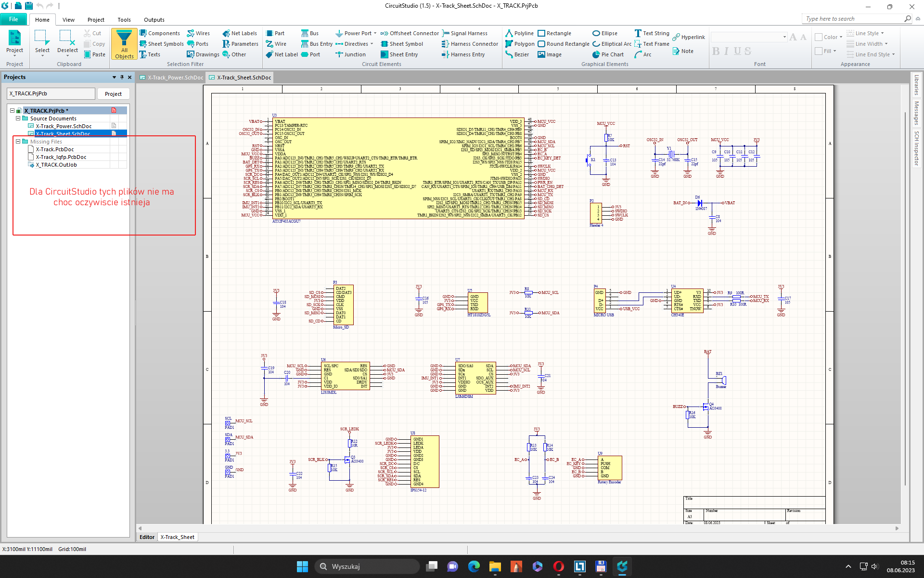Click the Bus Entry tool icon

(x=305, y=44)
